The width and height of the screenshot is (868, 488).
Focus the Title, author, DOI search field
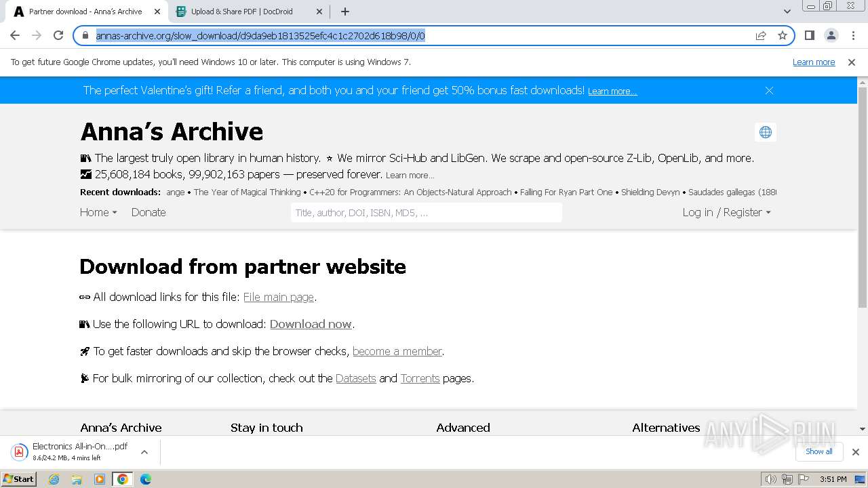coord(426,212)
